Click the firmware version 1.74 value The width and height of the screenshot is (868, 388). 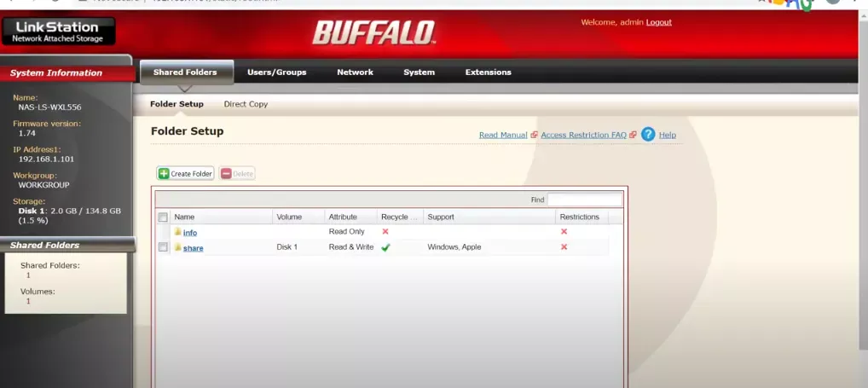coord(27,133)
